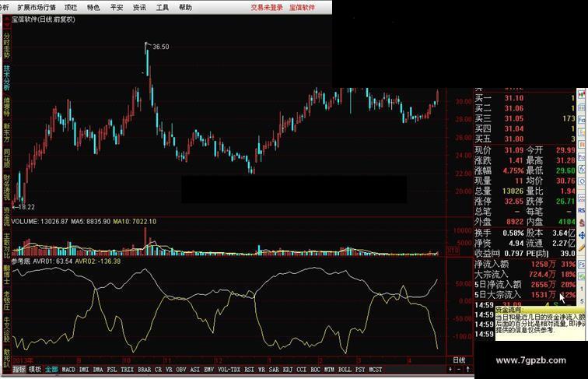
Task: Select the 全部 indicator filter
Action: click(52, 370)
